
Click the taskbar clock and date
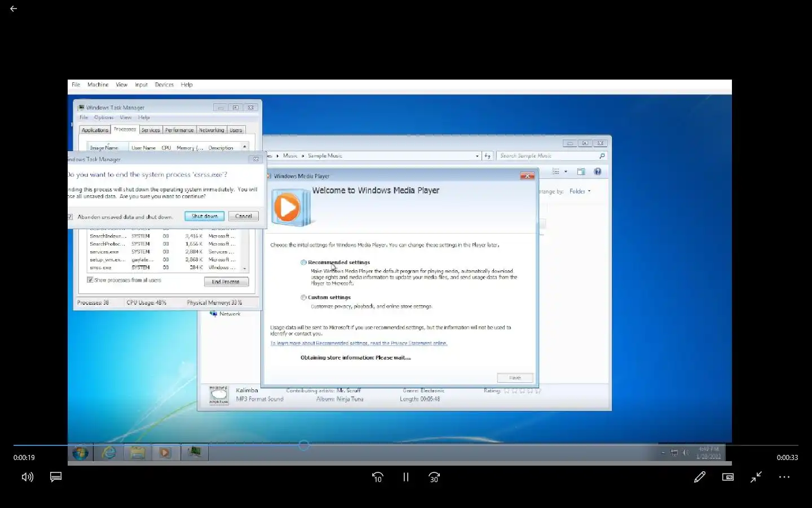pyautogui.click(x=708, y=453)
